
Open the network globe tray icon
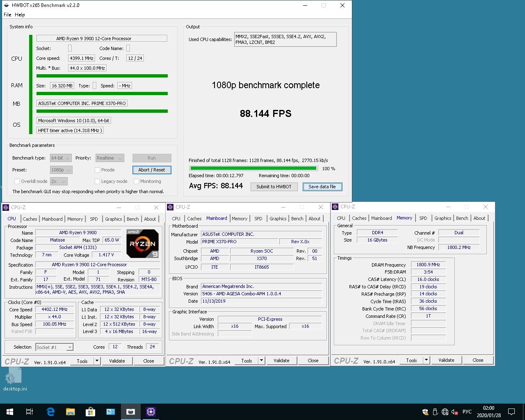point(445,412)
